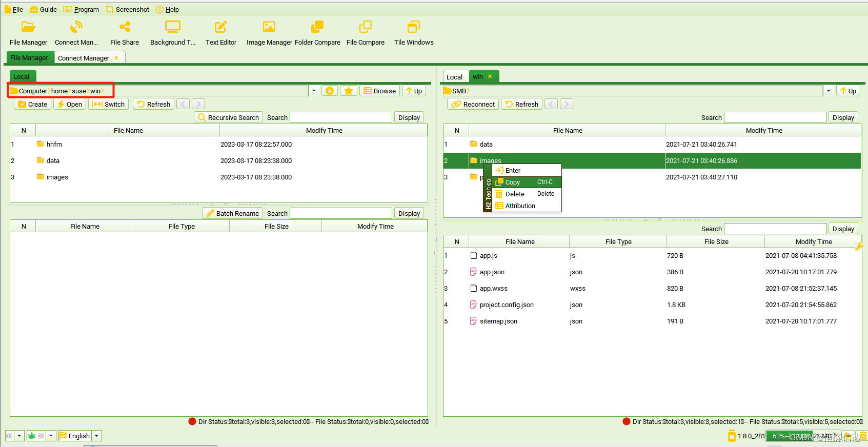868x447 pixels.
Task: Open the Background Task tool
Action: pyautogui.click(x=173, y=27)
